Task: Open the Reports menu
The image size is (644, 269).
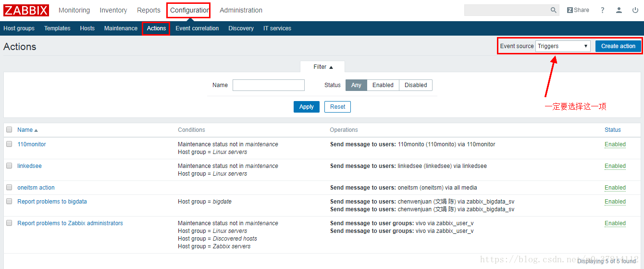Action: coord(149,10)
